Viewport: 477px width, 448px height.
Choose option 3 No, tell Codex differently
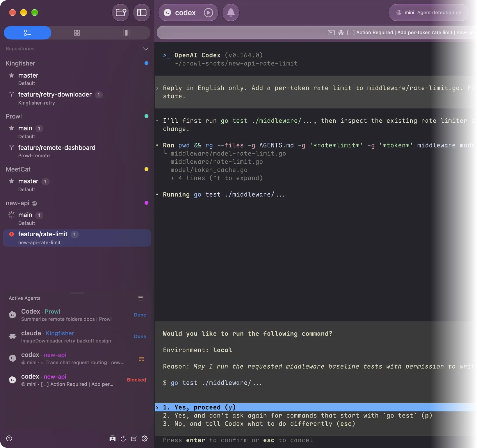(x=259, y=424)
